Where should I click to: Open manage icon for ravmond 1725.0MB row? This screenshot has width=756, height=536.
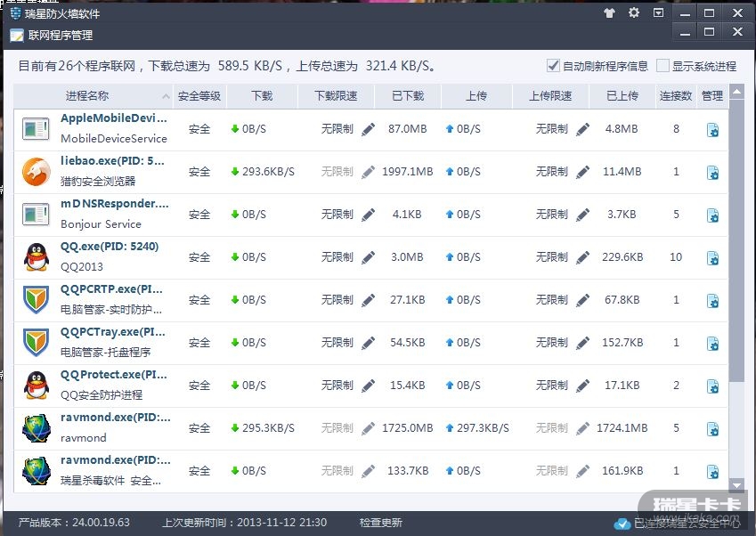pos(712,428)
